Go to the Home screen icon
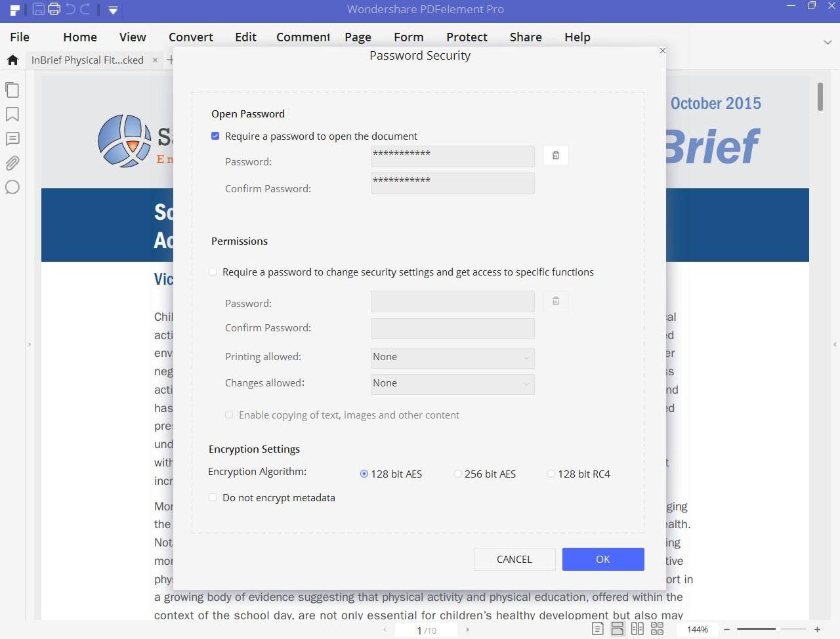Image resolution: width=840 pixels, height=639 pixels. pyautogui.click(x=12, y=60)
